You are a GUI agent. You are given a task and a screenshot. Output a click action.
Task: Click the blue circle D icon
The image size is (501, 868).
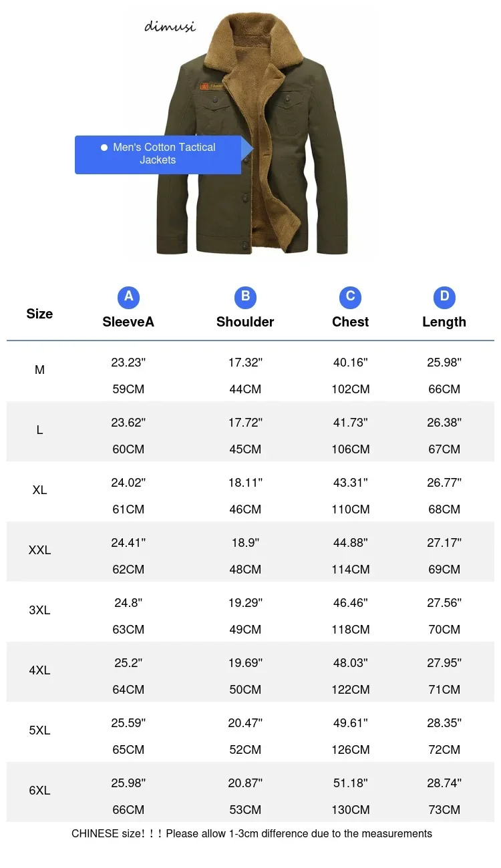pyautogui.click(x=444, y=297)
